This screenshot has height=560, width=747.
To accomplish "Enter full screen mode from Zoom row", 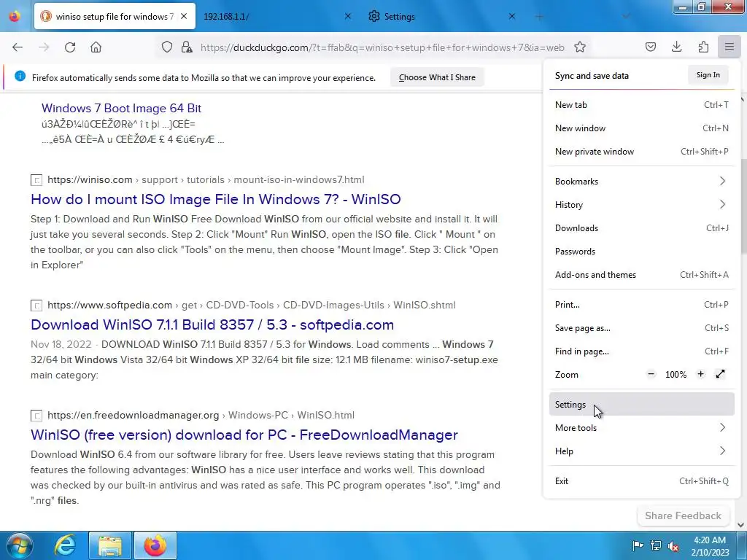I will tap(720, 374).
